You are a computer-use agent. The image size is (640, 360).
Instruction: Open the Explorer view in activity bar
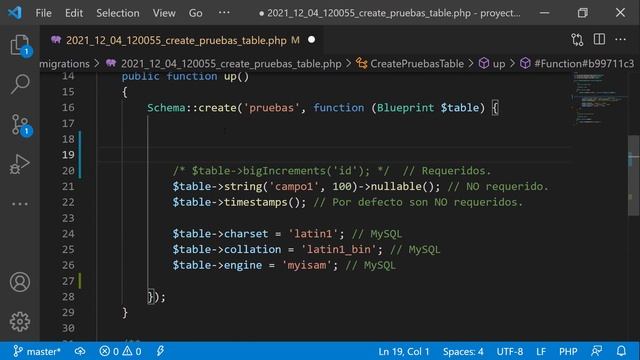point(20,45)
